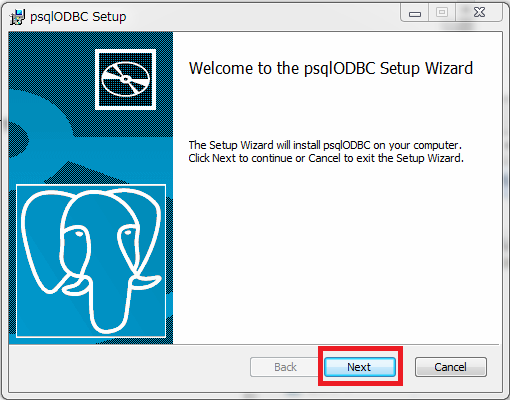Click the PostgreSQL elephant logo
This screenshot has height=400, width=510.
click(x=91, y=261)
